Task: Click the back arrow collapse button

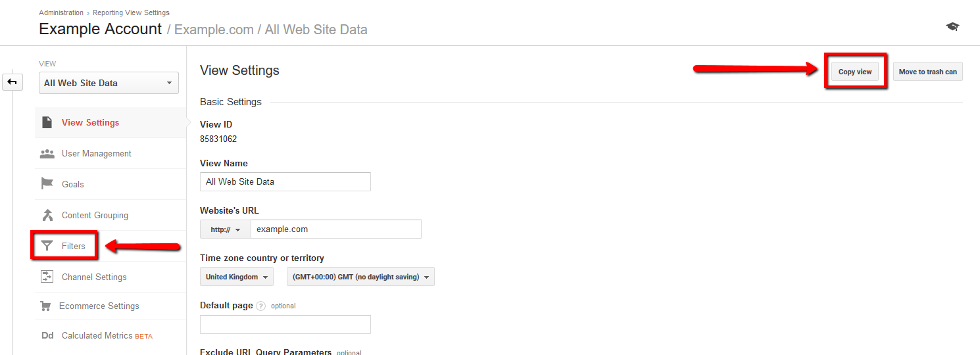Action: click(x=12, y=82)
